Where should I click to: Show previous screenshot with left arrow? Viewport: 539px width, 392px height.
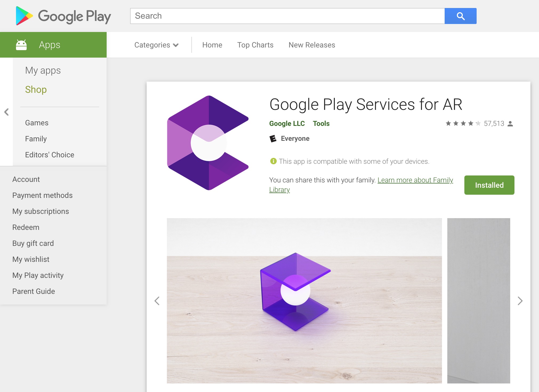(157, 301)
